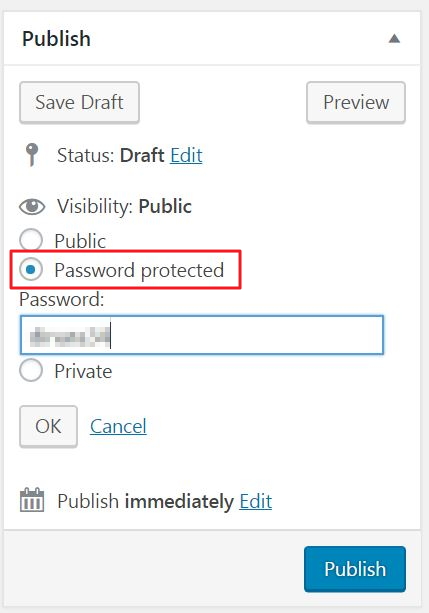Click the Password protected label text
Image resolution: width=429 pixels, height=613 pixels.
(139, 270)
